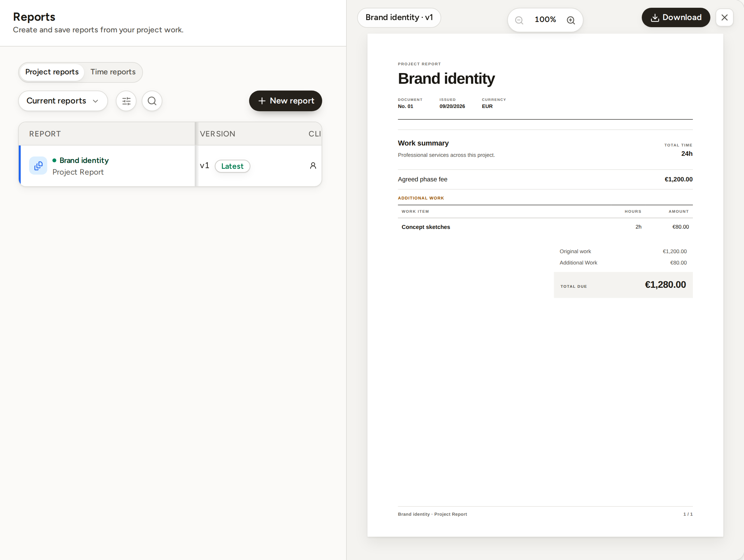Select the Project reports tab
The image size is (744, 560).
click(x=52, y=72)
